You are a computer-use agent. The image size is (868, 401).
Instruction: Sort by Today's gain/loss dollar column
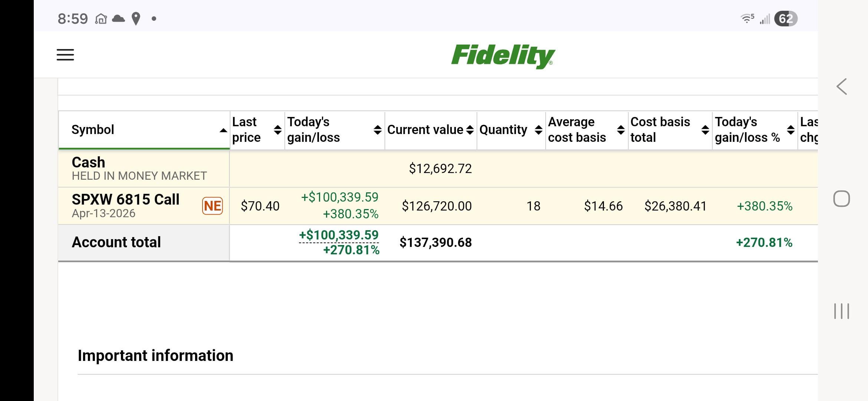click(377, 130)
